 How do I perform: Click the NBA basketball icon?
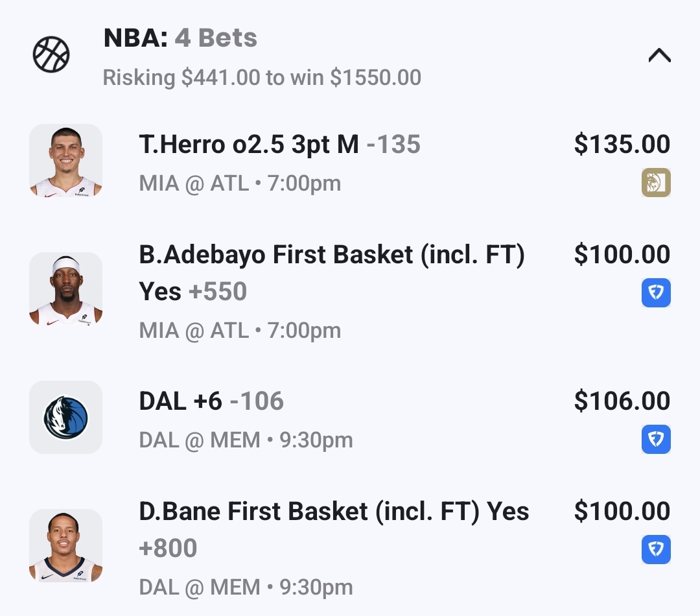(51, 54)
